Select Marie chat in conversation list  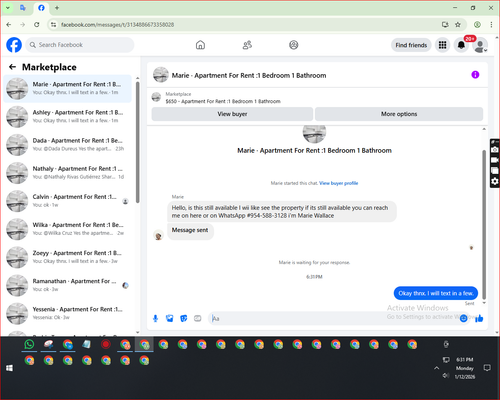click(68, 89)
